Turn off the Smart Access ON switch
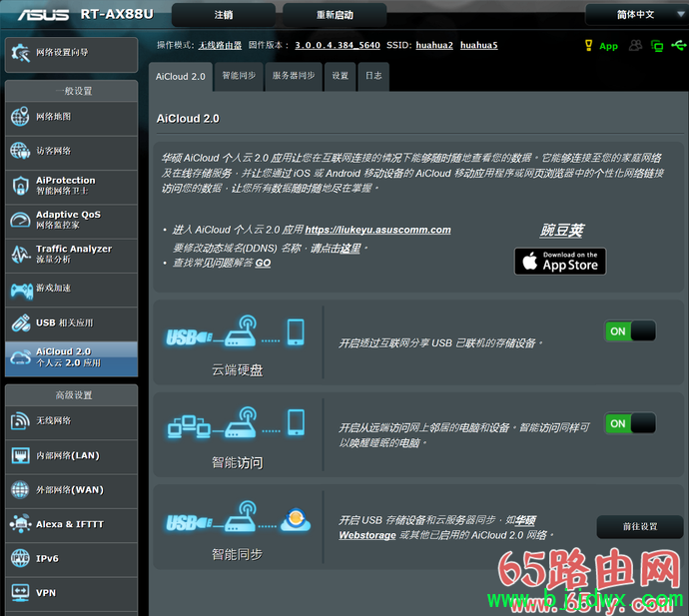The image size is (689, 616). click(630, 423)
